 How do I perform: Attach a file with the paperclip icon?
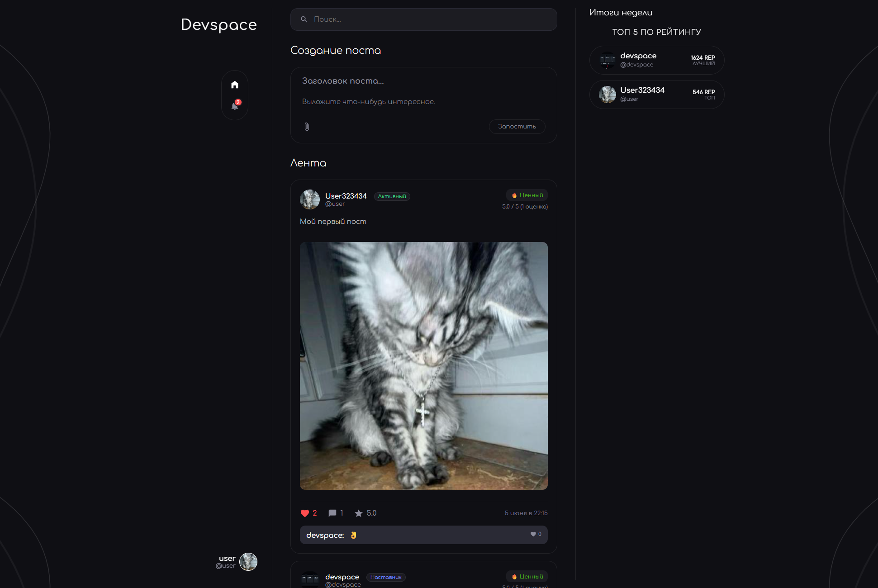pyautogui.click(x=307, y=127)
